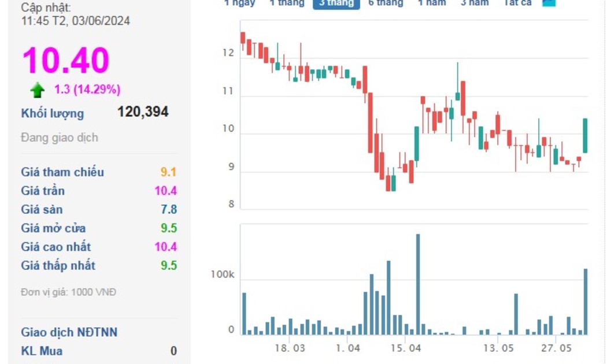The height and width of the screenshot is (364, 607).
Task: Switch chart to '1 tháng' range
Action: pos(286,3)
